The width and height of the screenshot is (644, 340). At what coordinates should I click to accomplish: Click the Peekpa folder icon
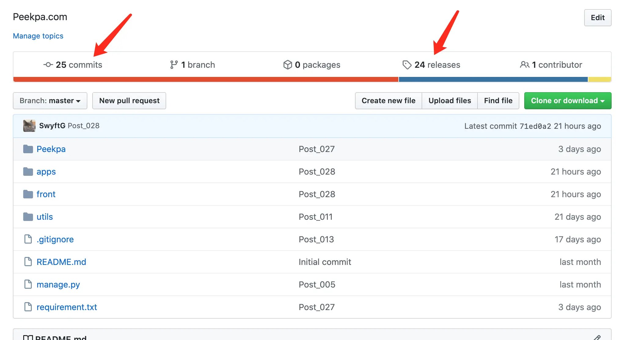pos(28,149)
